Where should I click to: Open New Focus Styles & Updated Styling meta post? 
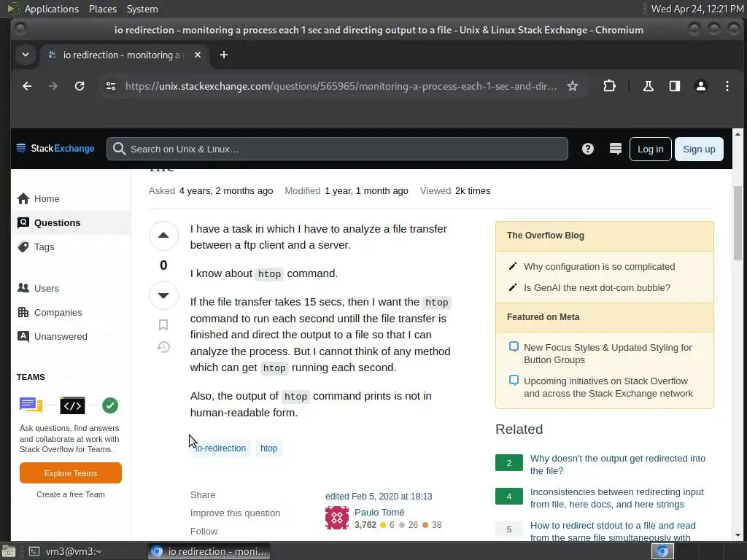608,354
